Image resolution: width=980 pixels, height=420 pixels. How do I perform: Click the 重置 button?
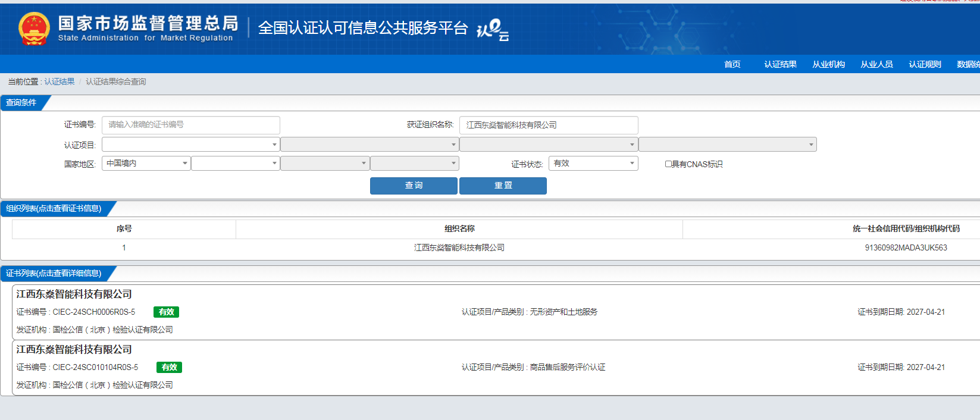(x=503, y=186)
